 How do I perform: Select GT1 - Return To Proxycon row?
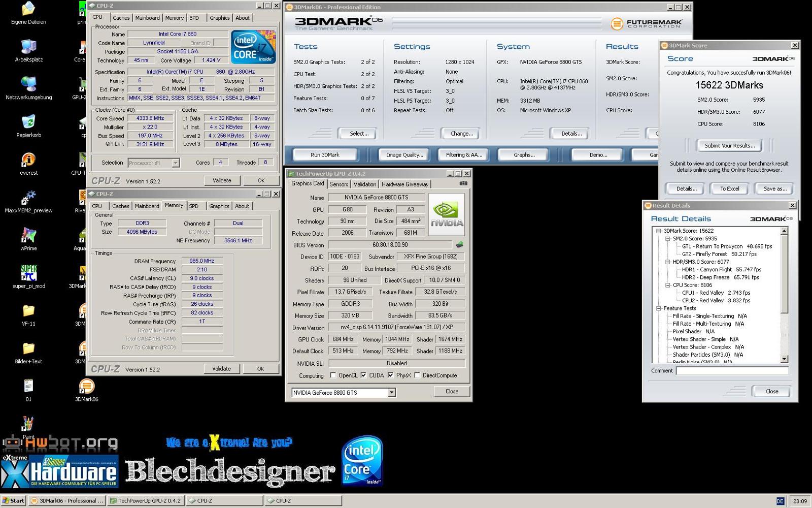coord(727,246)
